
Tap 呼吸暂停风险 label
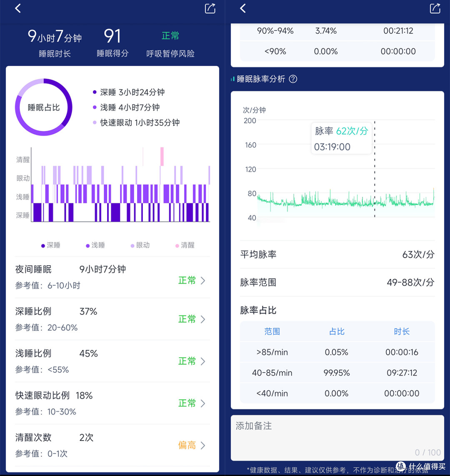pos(170,54)
